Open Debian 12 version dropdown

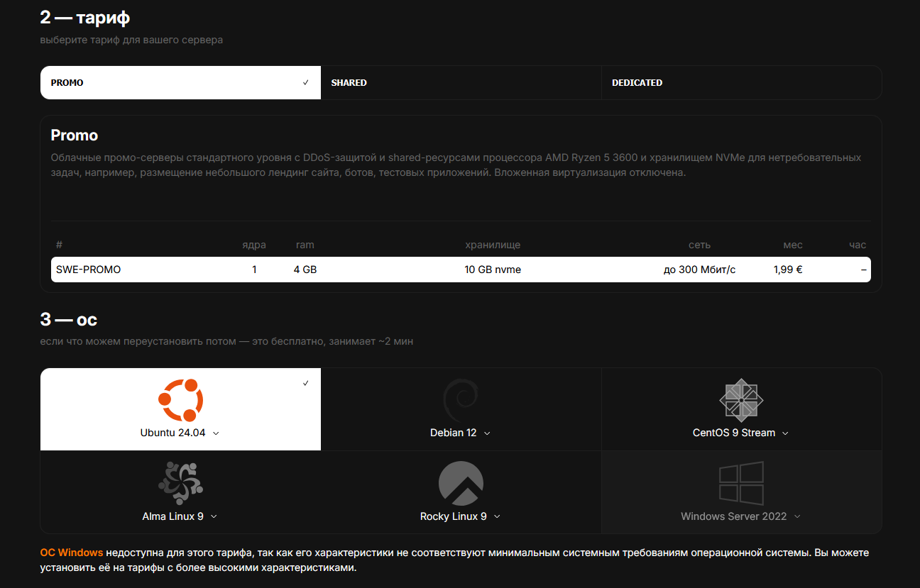(487, 433)
